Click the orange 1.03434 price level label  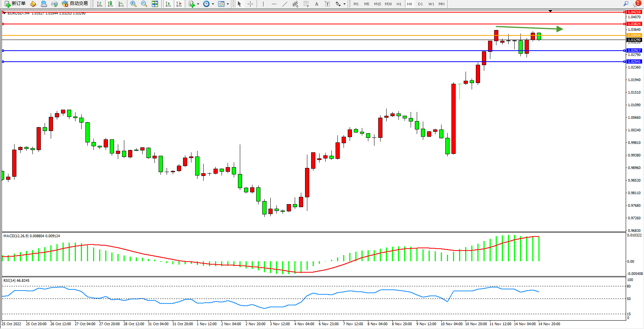(x=634, y=35)
